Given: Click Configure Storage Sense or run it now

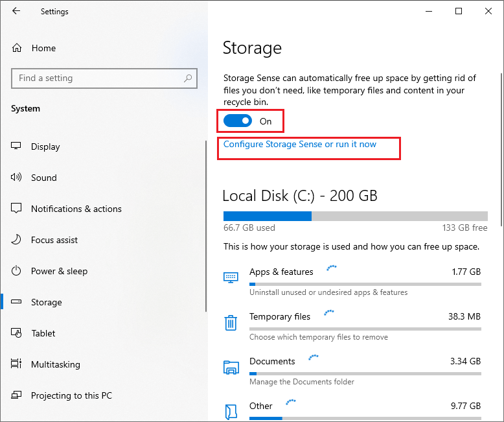Looking at the screenshot, I should [x=299, y=144].
